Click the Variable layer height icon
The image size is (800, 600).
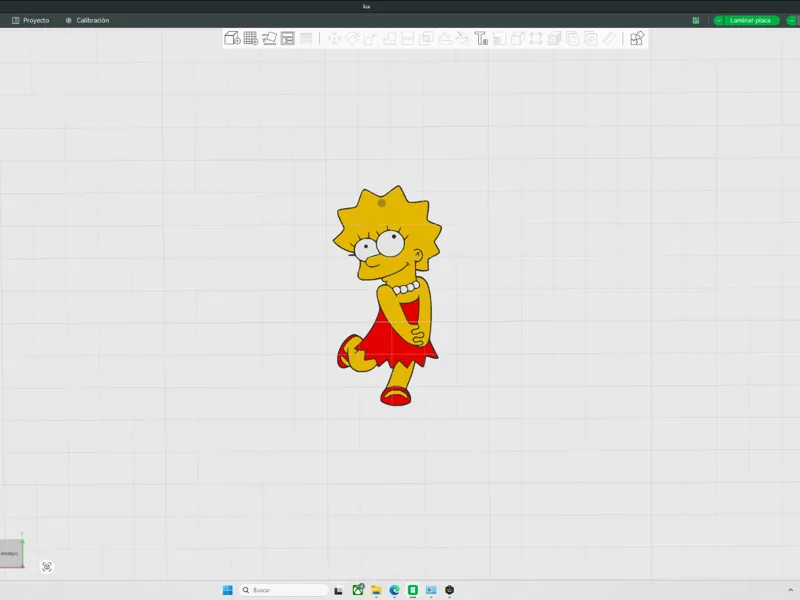tap(555, 38)
